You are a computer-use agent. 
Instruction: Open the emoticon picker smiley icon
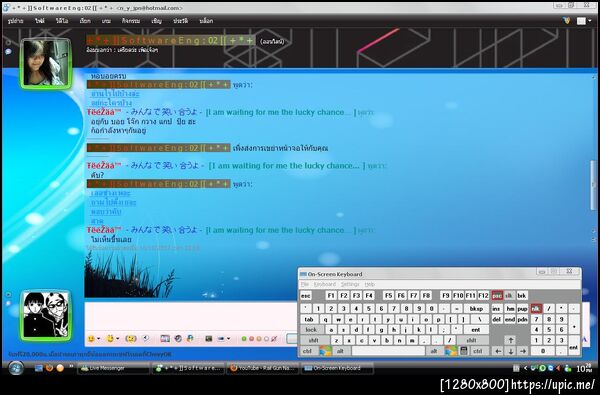tap(91, 339)
